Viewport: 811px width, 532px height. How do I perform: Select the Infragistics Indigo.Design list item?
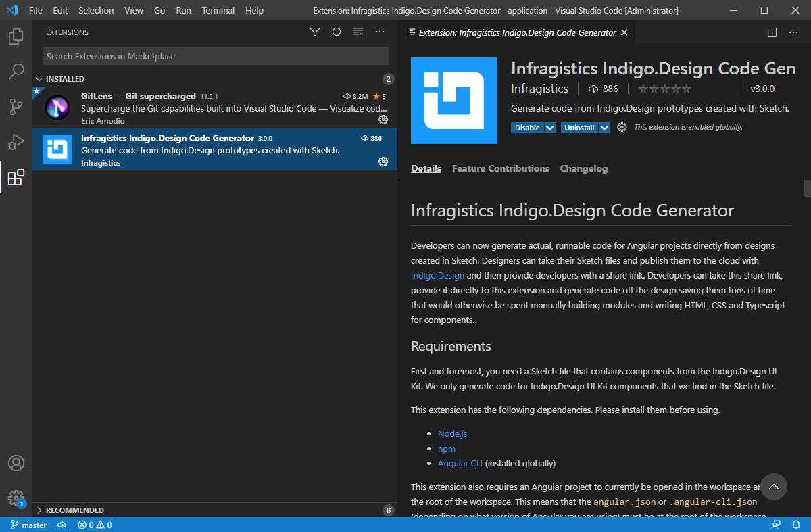pos(215,149)
